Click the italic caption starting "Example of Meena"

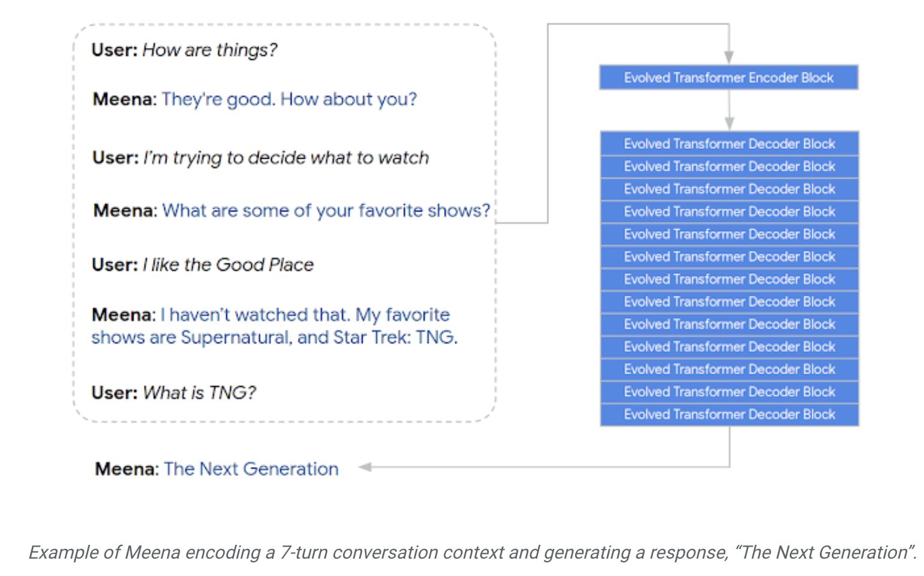click(472, 552)
